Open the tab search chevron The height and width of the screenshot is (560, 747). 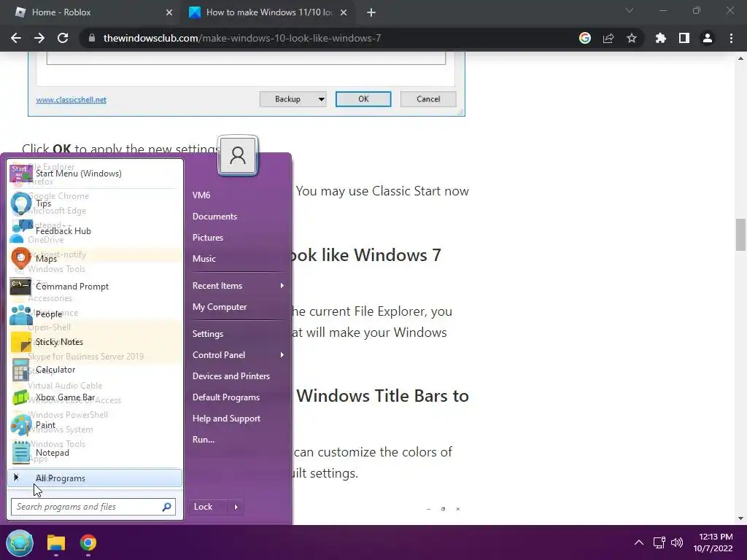[x=630, y=10]
